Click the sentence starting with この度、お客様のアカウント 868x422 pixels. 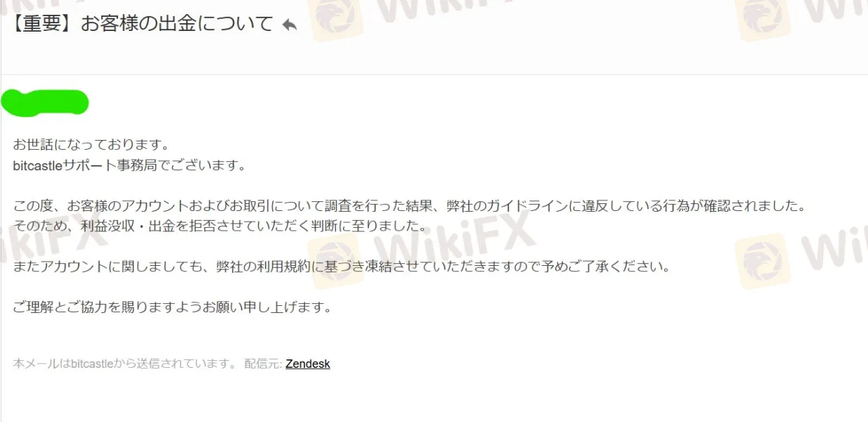coord(408,207)
